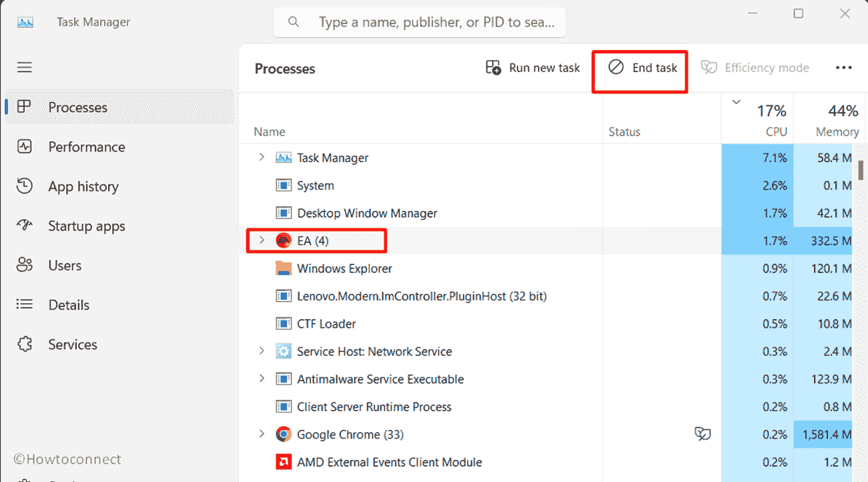Click the sort chevron above CPU column
868x482 pixels.
pyautogui.click(x=737, y=102)
